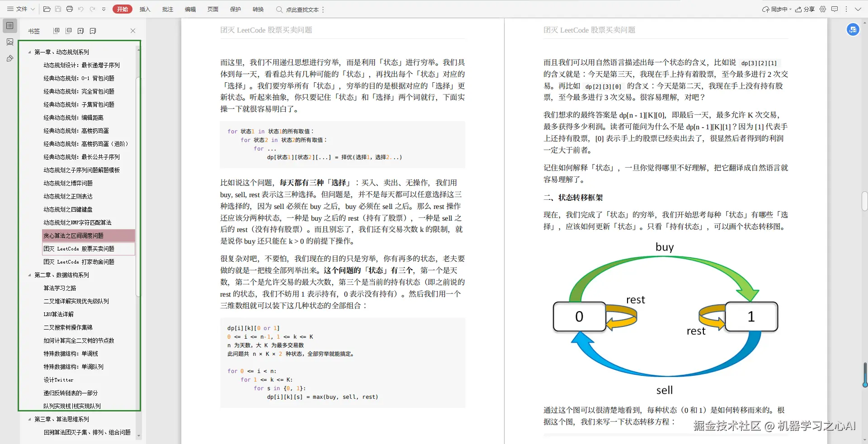Select bookmark 经典动态规划：编辑距离

[x=74, y=118]
